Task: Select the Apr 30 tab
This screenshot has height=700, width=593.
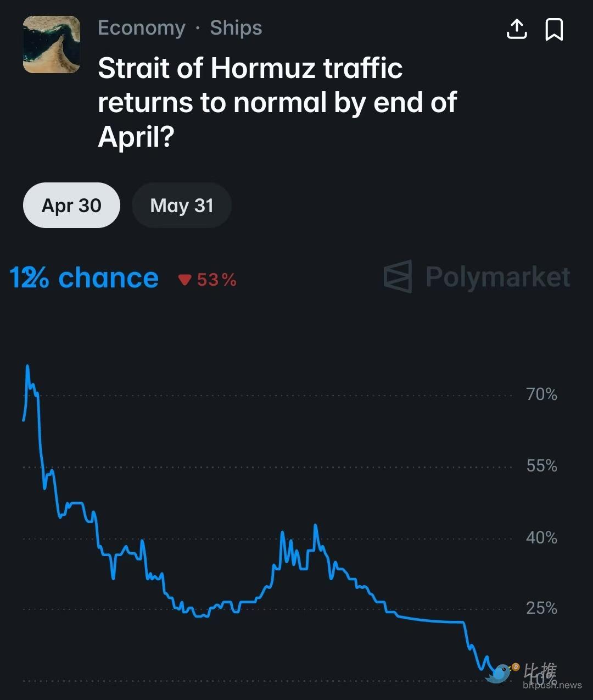Action: click(x=71, y=205)
